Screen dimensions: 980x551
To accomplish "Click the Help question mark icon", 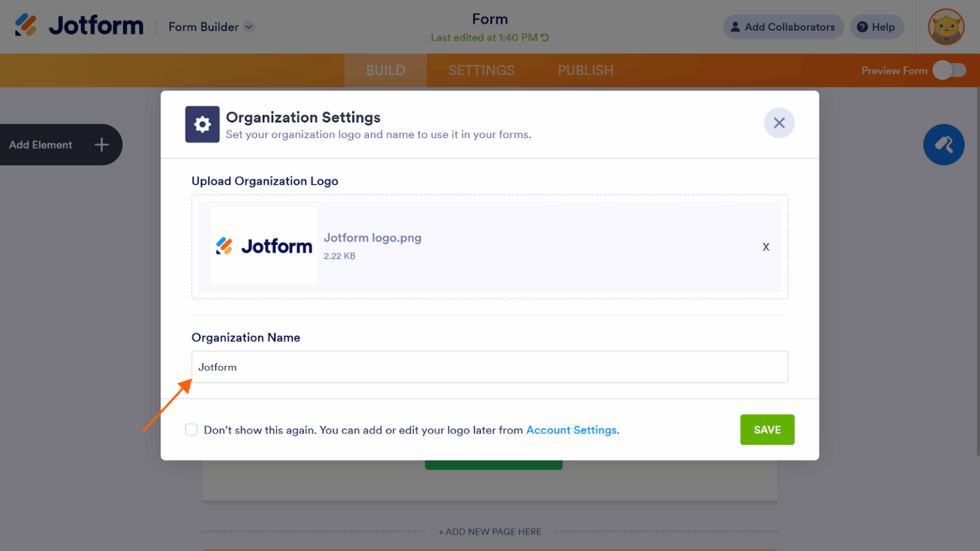I will tap(863, 27).
